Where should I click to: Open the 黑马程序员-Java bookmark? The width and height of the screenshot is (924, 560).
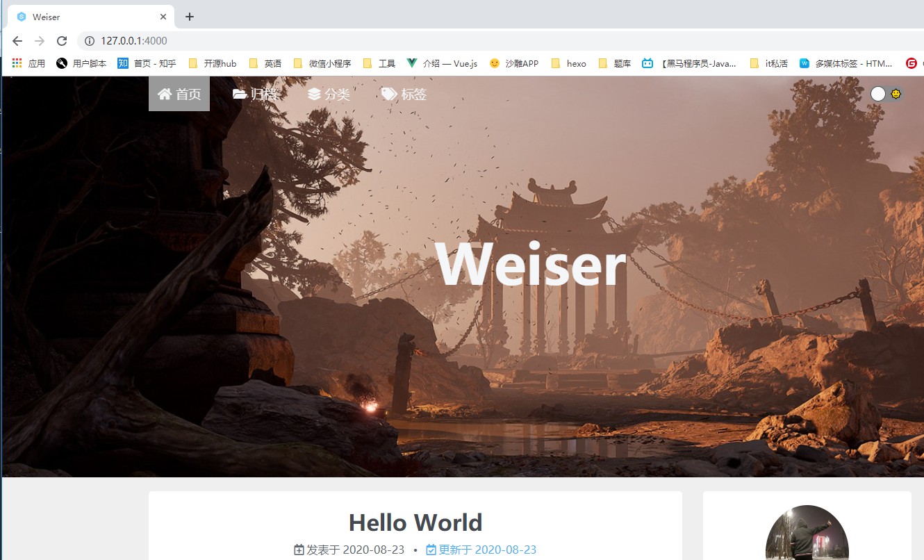pos(689,63)
